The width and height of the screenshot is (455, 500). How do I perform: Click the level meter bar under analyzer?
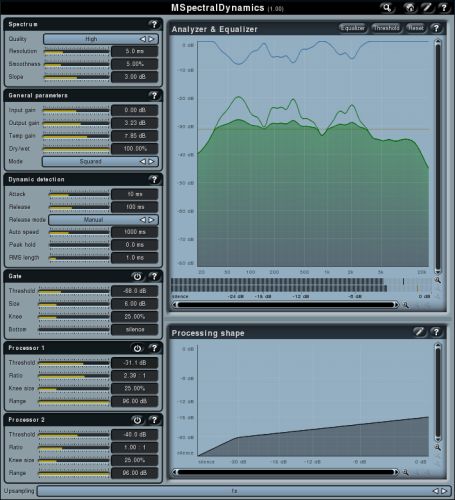[301, 285]
